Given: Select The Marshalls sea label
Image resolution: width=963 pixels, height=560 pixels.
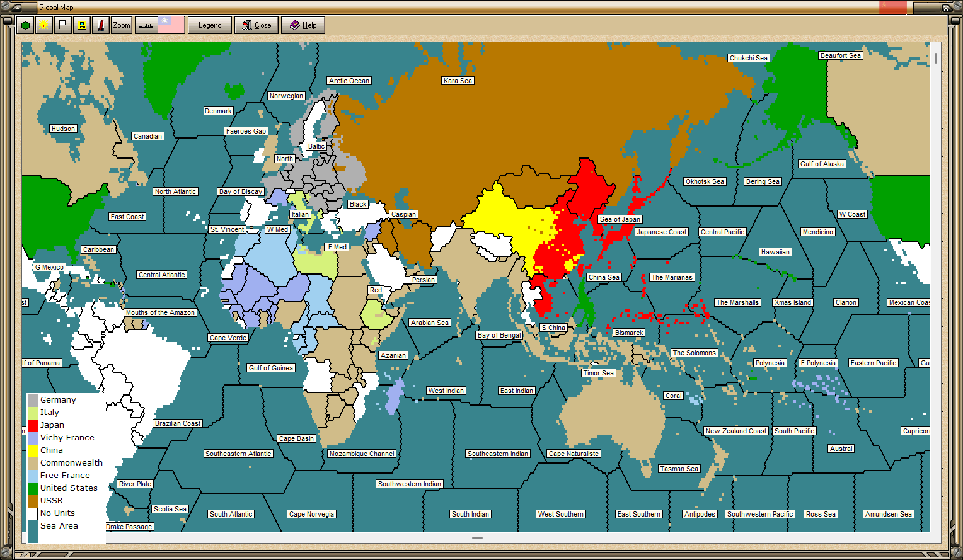Looking at the screenshot, I should pos(737,302).
